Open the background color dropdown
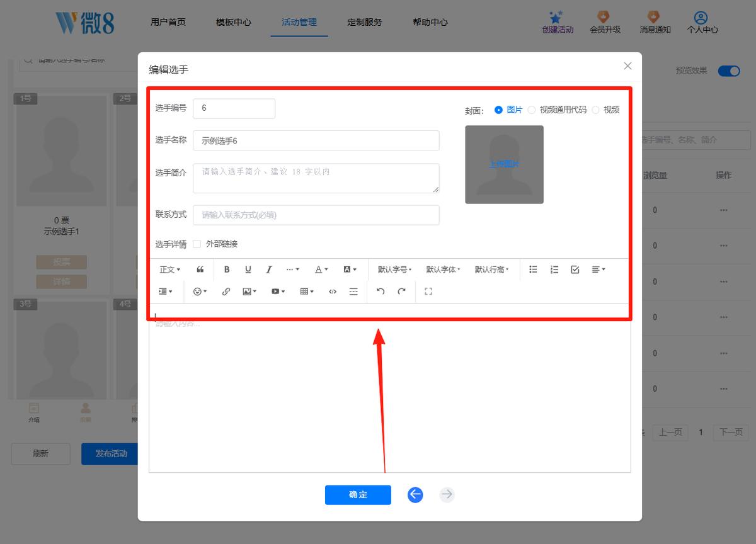 [x=350, y=269]
